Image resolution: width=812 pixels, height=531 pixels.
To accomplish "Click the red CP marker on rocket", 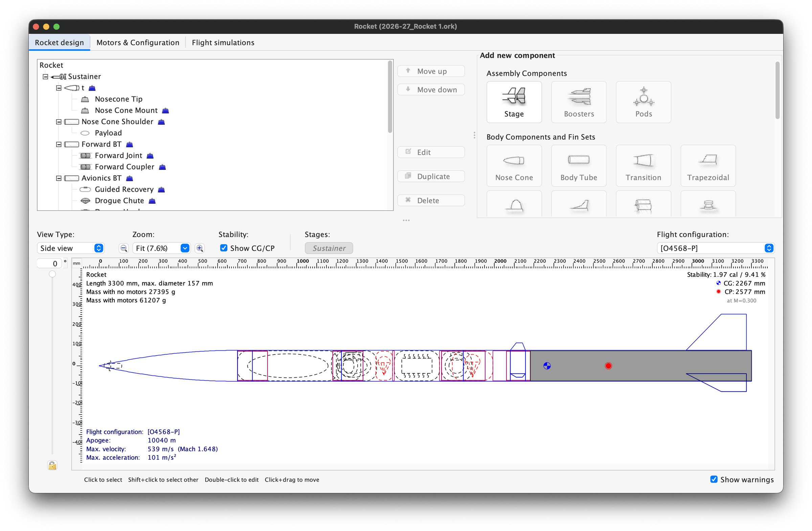I will [608, 366].
